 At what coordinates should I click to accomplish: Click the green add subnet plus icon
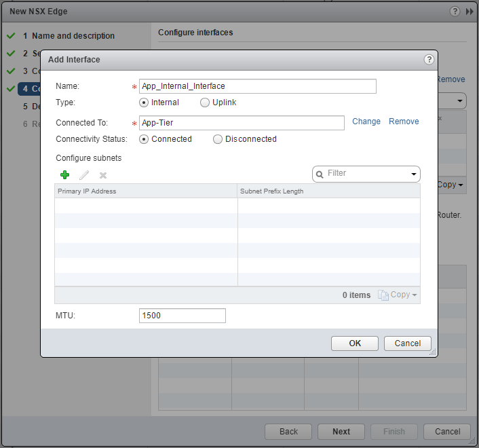point(65,175)
